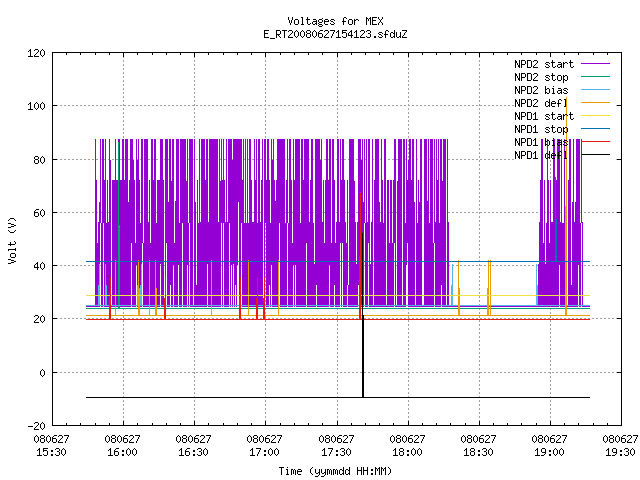Click the y-axis tick value 0

(42, 373)
